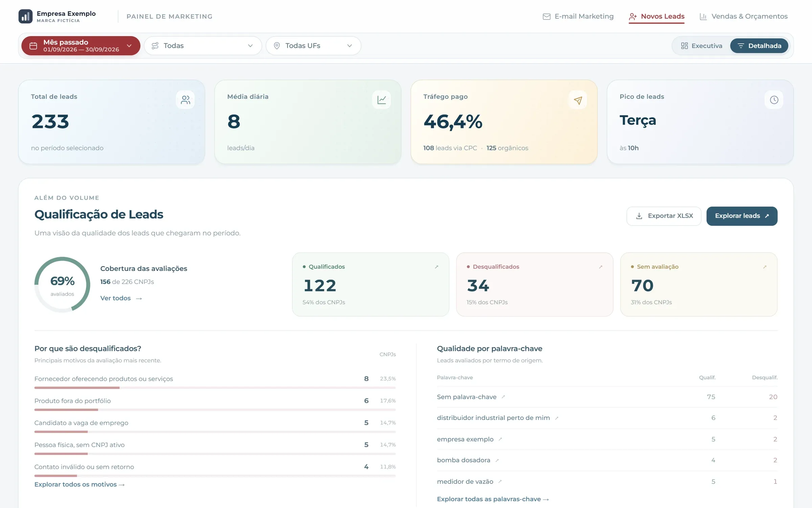
Task: Click the Explorar leads button
Action: pyautogui.click(x=742, y=216)
